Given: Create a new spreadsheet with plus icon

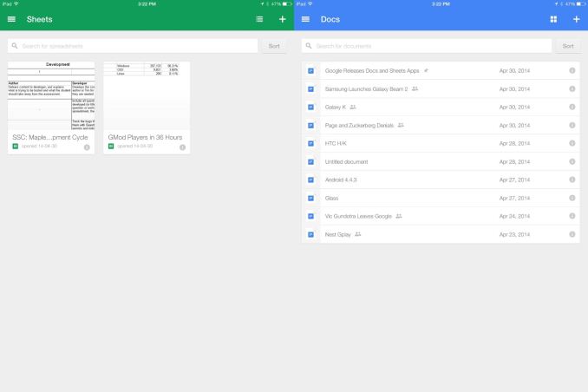Looking at the screenshot, I should (x=283, y=19).
